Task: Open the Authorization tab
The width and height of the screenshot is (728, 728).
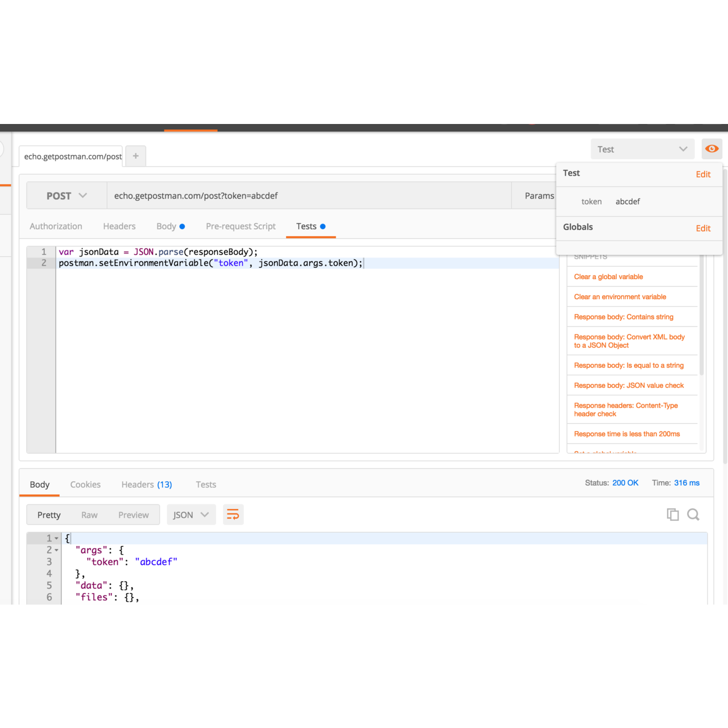Action: (56, 226)
